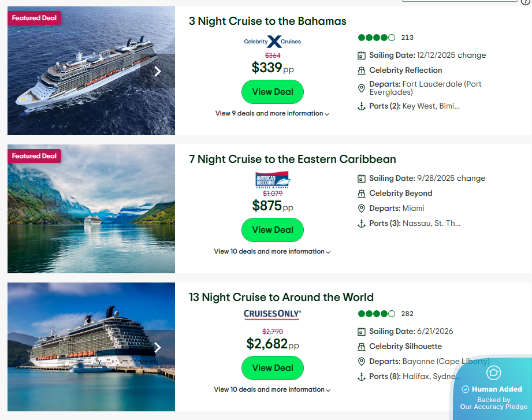The height and width of the screenshot is (420, 532).
Task: Expand View 9 deals and more information
Action: [x=272, y=113]
